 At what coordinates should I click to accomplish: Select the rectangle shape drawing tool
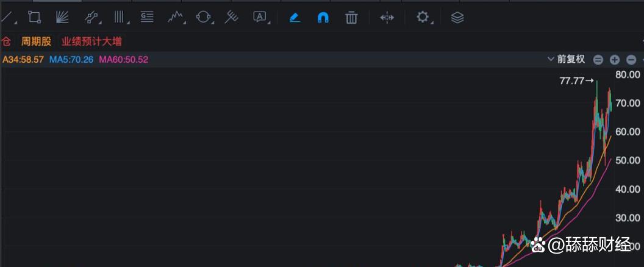[x=35, y=17]
